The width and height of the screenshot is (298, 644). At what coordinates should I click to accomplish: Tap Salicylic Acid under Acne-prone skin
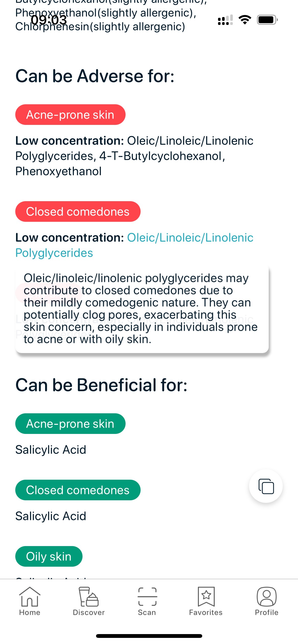pyautogui.click(x=50, y=449)
